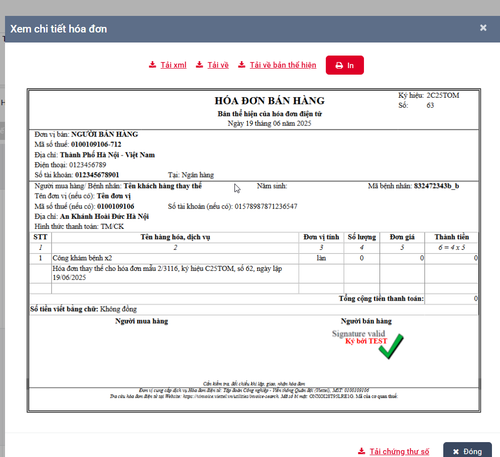Click the symbol value 2C25TOM
The image size is (500, 457).
(443, 95)
